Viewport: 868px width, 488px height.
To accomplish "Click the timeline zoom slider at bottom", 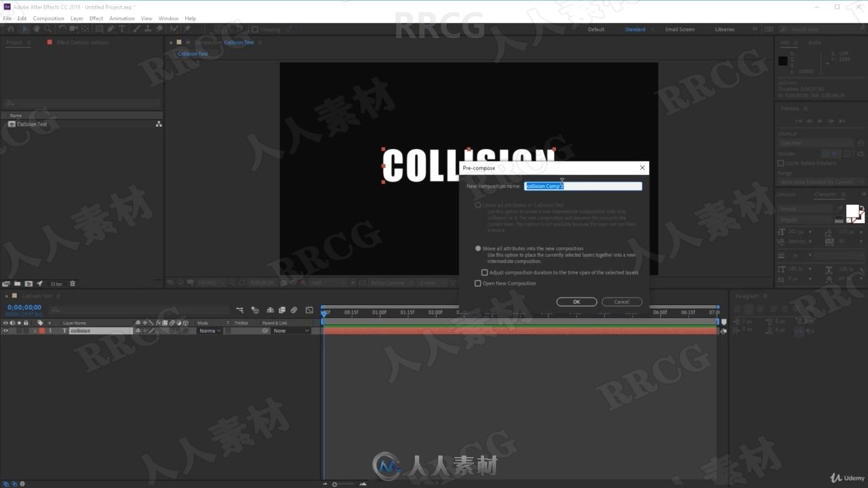I will point(335,484).
